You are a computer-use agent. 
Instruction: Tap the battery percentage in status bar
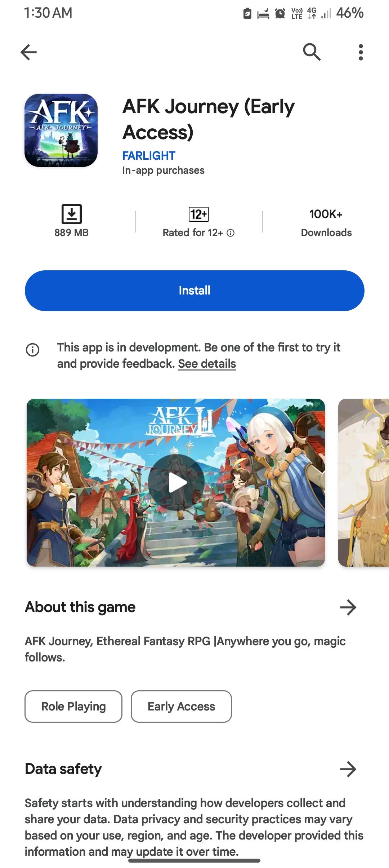[350, 13]
